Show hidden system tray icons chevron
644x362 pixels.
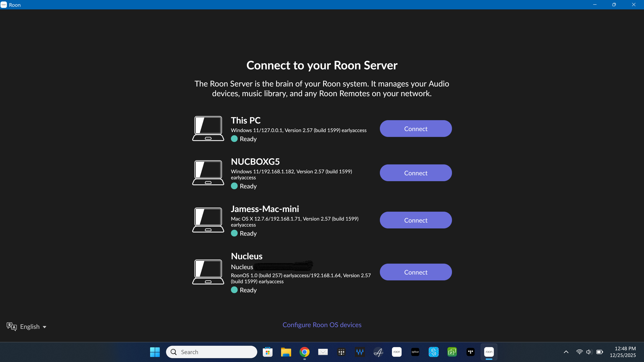pos(566,352)
